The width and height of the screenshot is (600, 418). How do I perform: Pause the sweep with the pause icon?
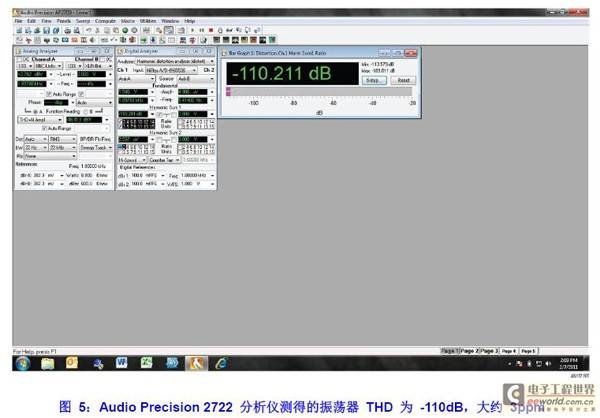pyautogui.click(x=201, y=30)
